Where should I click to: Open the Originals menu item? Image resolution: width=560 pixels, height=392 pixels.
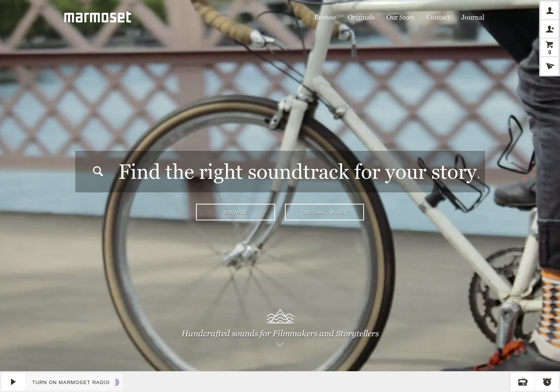pos(361,17)
